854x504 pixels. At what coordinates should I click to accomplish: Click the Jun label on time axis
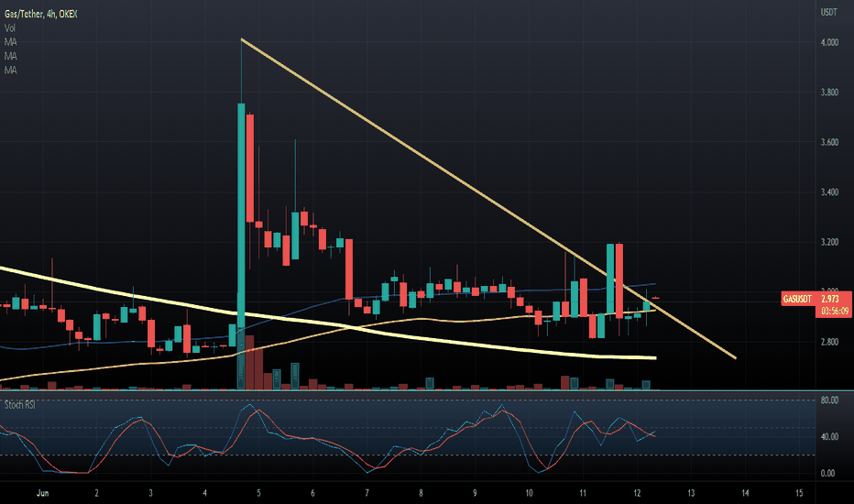pyautogui.click(x=42, y=493)
